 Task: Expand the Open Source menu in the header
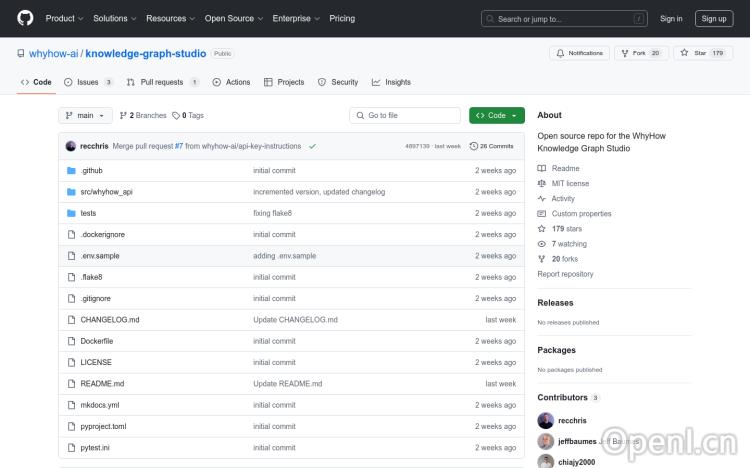(233, 18)
